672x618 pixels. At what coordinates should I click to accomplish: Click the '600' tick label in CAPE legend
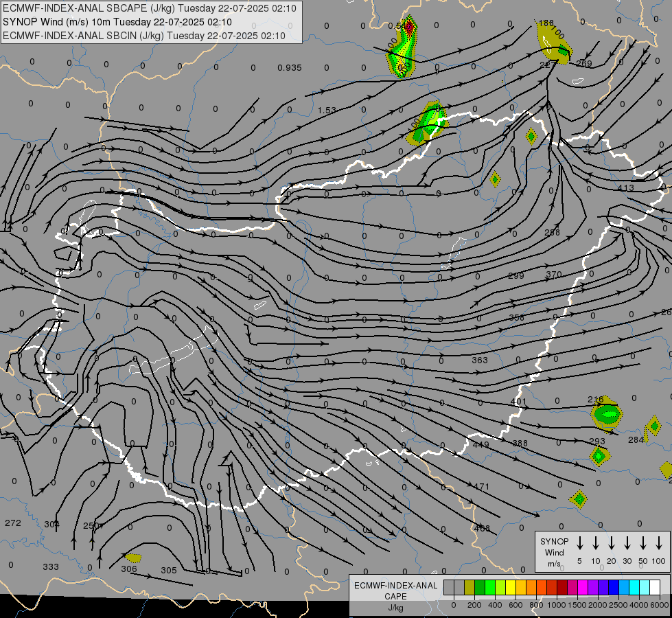pyautogui.click(x=515, y=605)
